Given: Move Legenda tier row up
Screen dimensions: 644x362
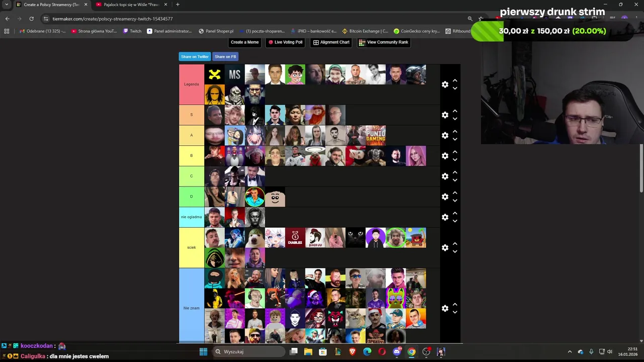Looking at the screenshot, I should [x=455, y=80].
